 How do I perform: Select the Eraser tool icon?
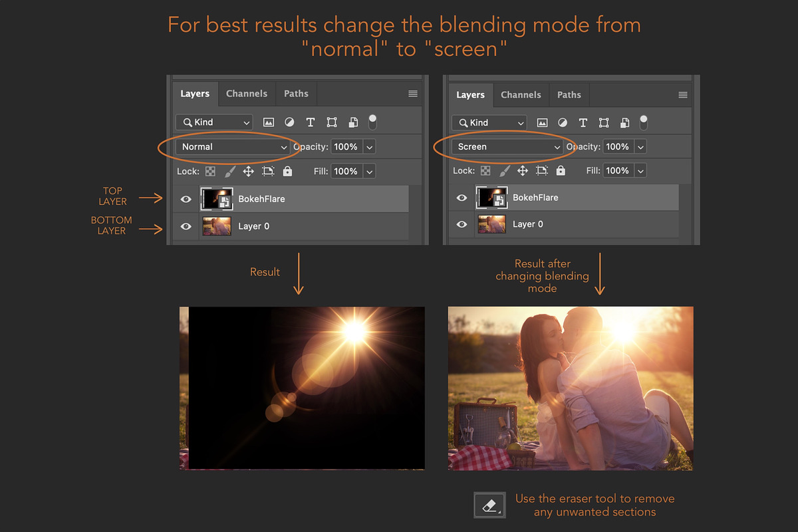click(489, 506)
